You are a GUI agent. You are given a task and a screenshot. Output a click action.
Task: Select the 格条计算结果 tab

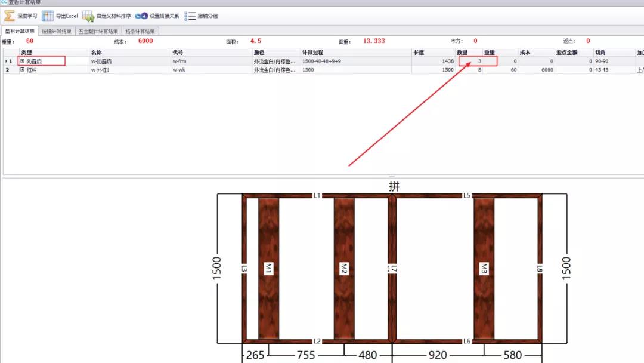[140, 32]
